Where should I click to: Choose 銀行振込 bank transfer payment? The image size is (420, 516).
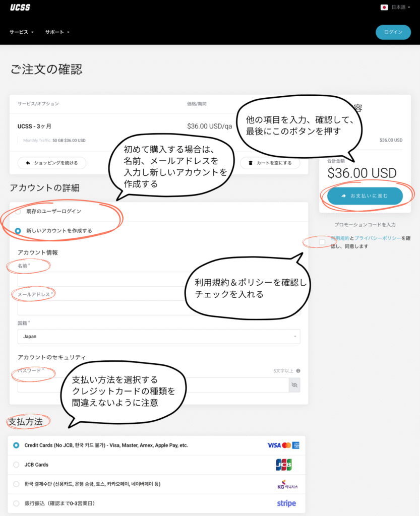16,503
